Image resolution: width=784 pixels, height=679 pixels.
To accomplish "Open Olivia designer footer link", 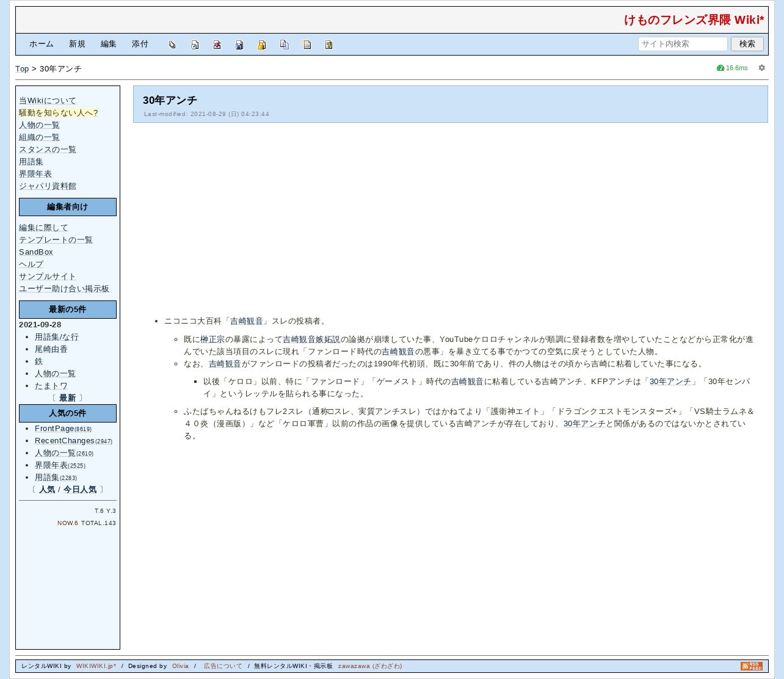I will point(180,666).
